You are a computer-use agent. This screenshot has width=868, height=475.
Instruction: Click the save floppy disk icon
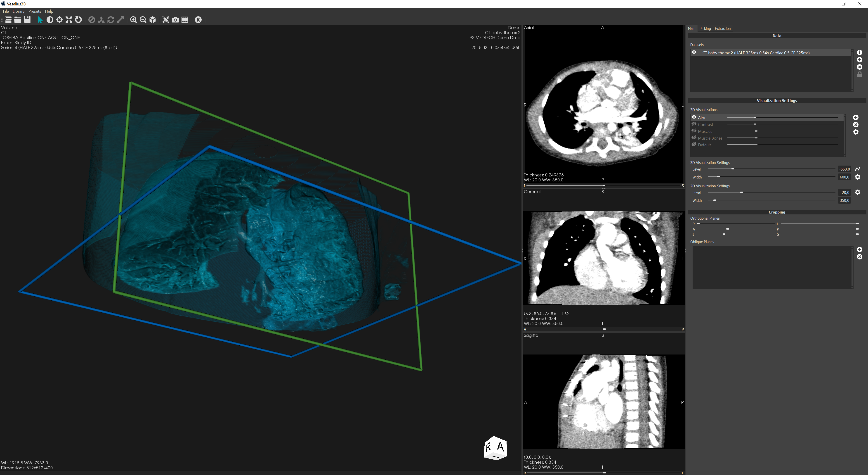tap(27, 20)
